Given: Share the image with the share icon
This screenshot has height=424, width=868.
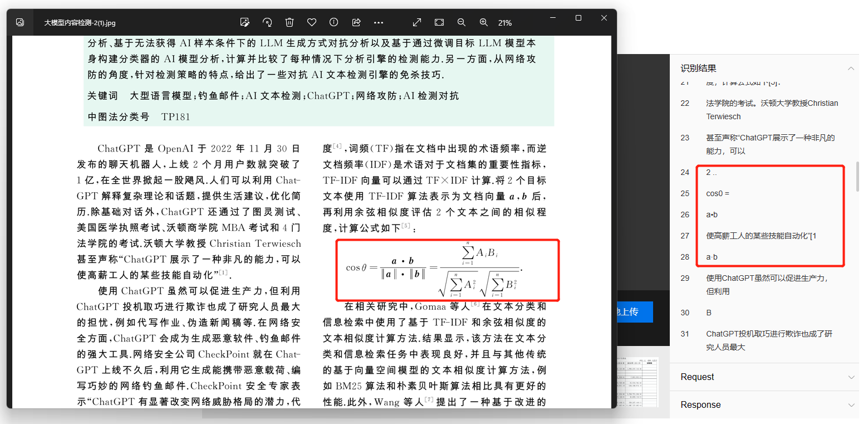Looking at the screenshot, I should click(356, 22).
